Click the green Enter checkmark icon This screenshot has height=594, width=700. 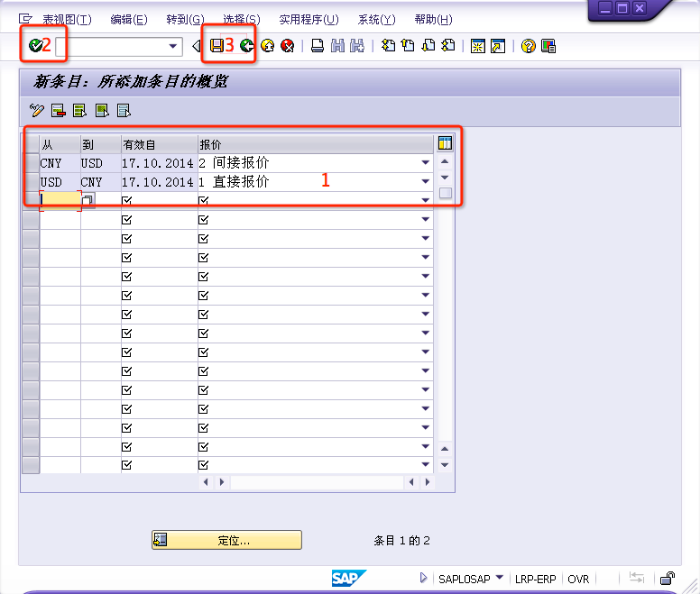[x=35, y=45]
